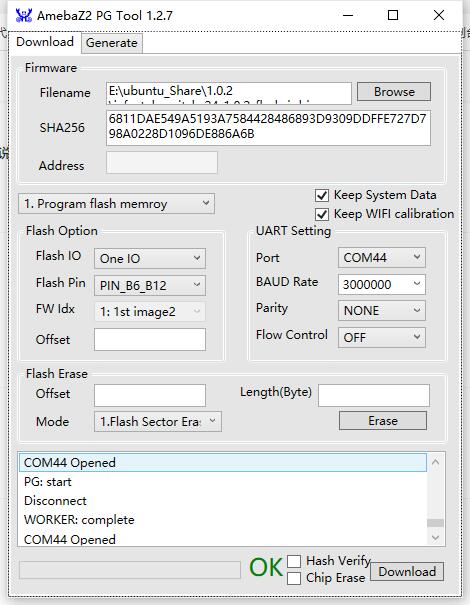Browse for a firmware file

click(394, 91)
